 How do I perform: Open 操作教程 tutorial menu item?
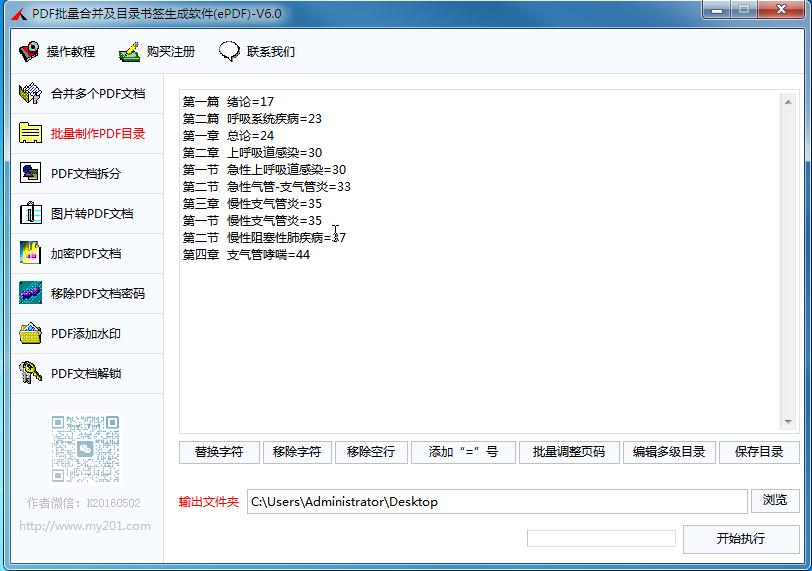57,51
